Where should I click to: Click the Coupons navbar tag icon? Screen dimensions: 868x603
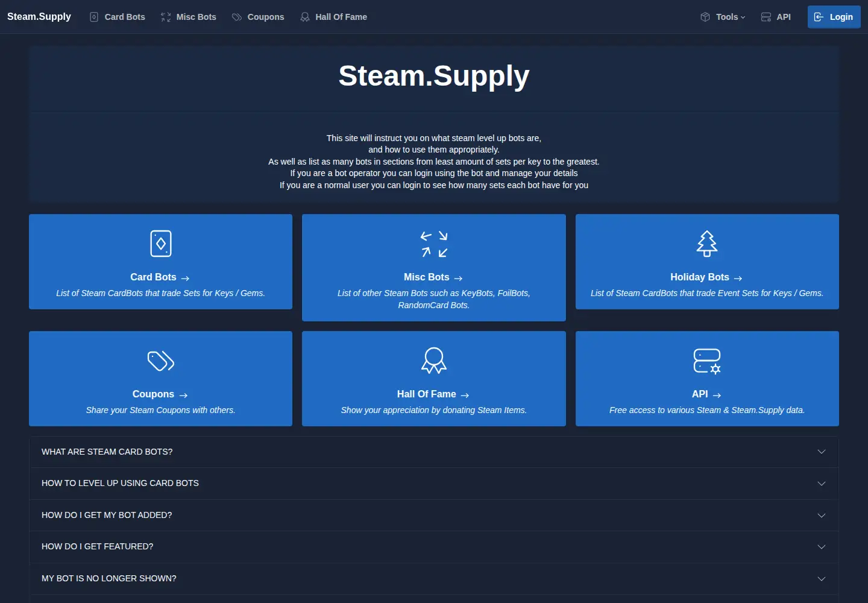(237, 17)
